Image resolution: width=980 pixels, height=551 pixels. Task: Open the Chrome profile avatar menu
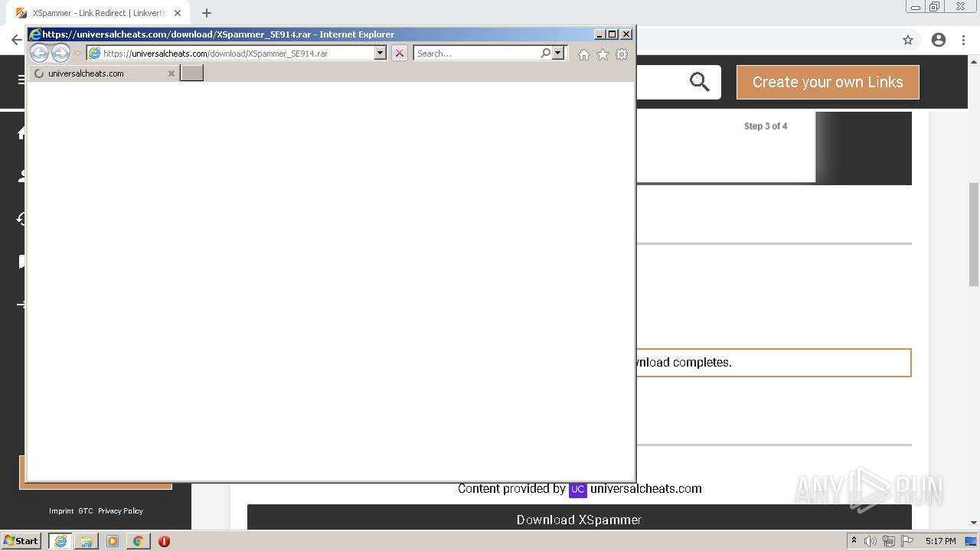click(x=939, y=40)
